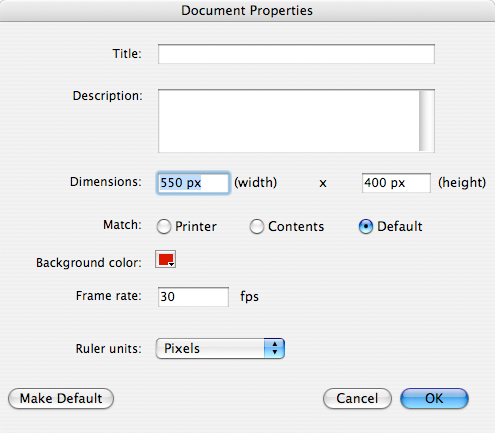Click the small arrow on the color swatch

(171, 264)
